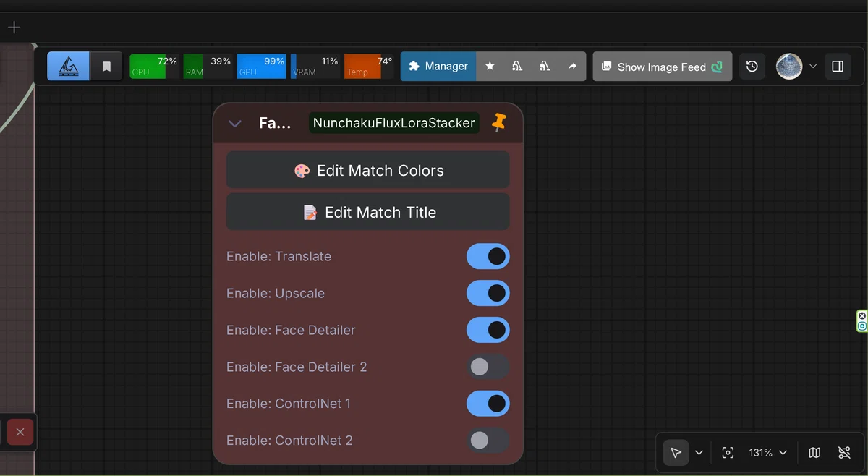Viewport: 868px width, 476px height.
Task: Click the star favorites icon beside Manager
Action: 490,66
